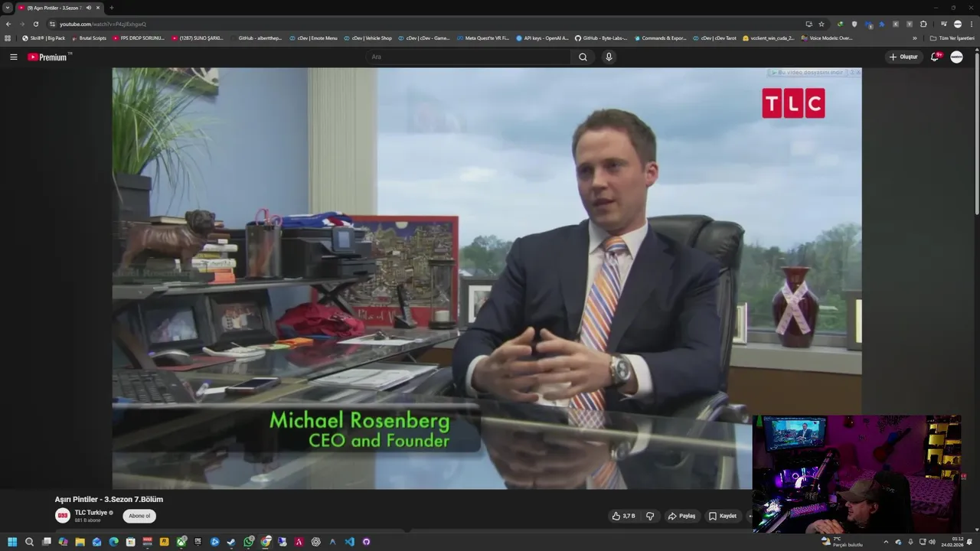Viewport: 980px width, 551px height.
Task: Mute the tab via speaker icon
Action: (x=89, y=8)
